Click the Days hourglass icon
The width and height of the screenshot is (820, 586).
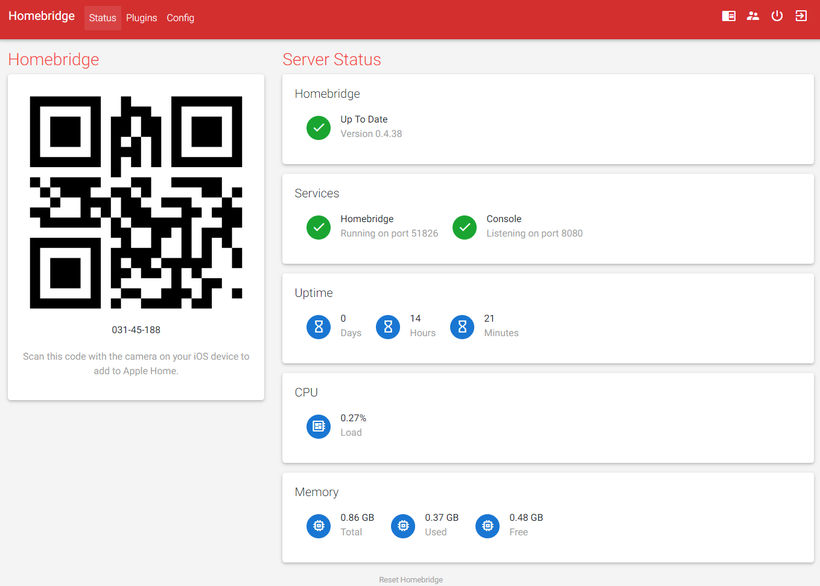(x=318, y=327)
